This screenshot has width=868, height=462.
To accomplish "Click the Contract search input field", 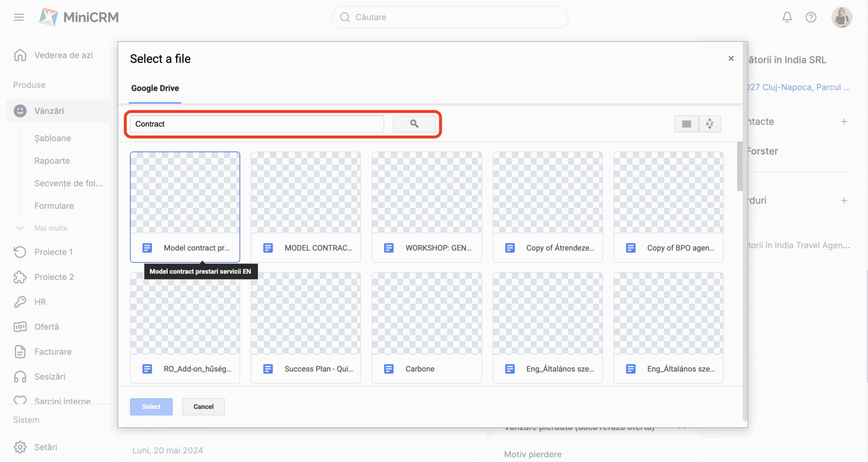I will click(257, 124).
